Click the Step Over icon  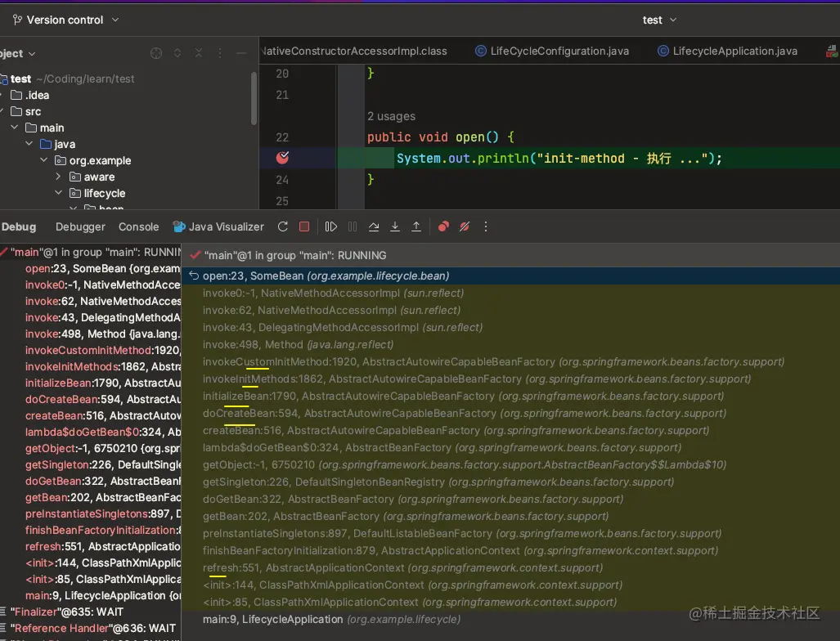pos(374,226)
